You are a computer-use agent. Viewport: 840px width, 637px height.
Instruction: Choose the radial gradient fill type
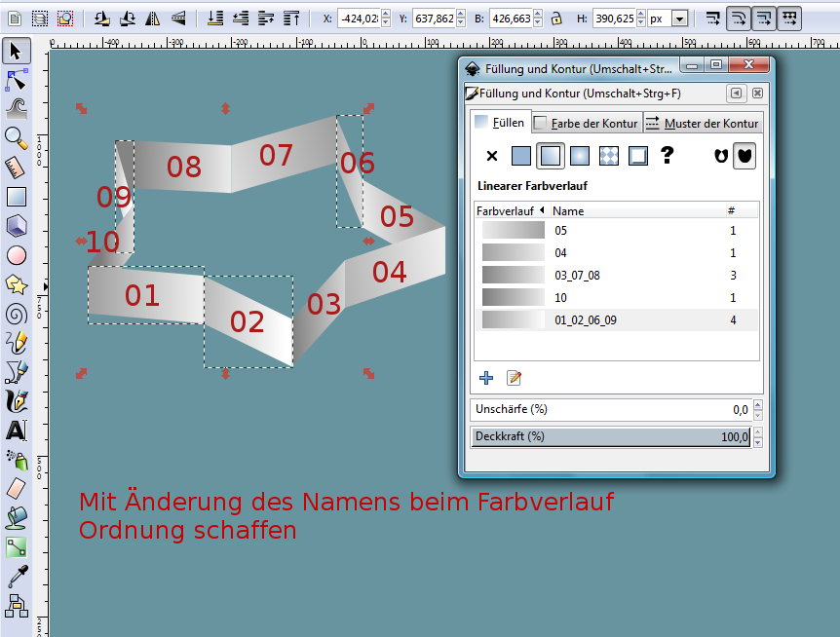[580, 155]
